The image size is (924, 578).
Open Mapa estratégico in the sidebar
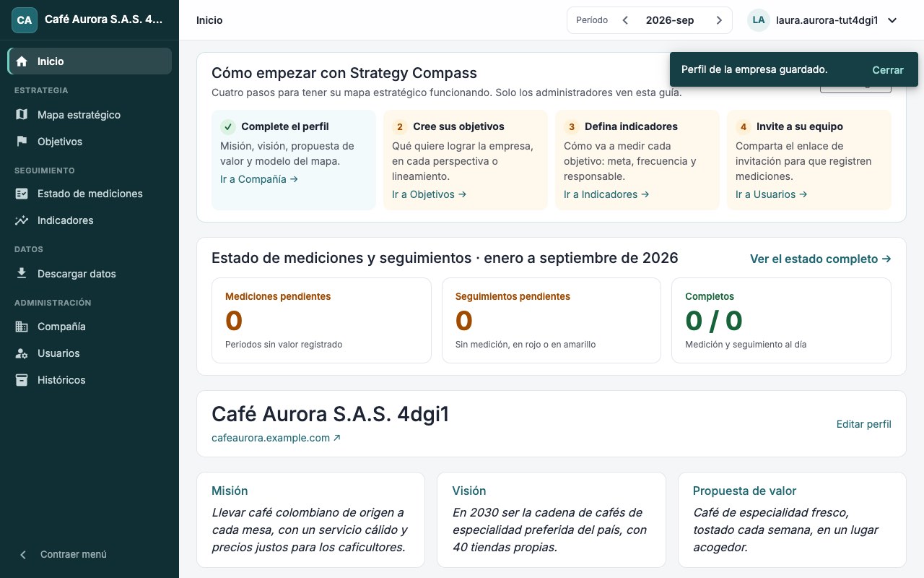point(90,115)
